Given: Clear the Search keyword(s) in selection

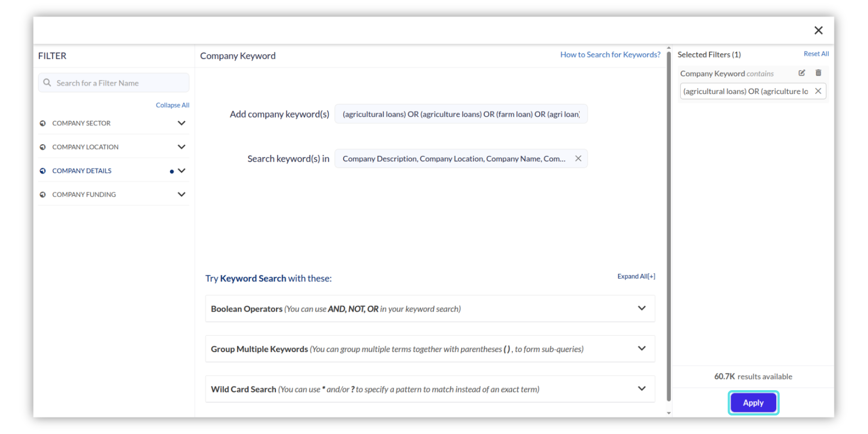Looking at the screenshot, I should [578, 158].
